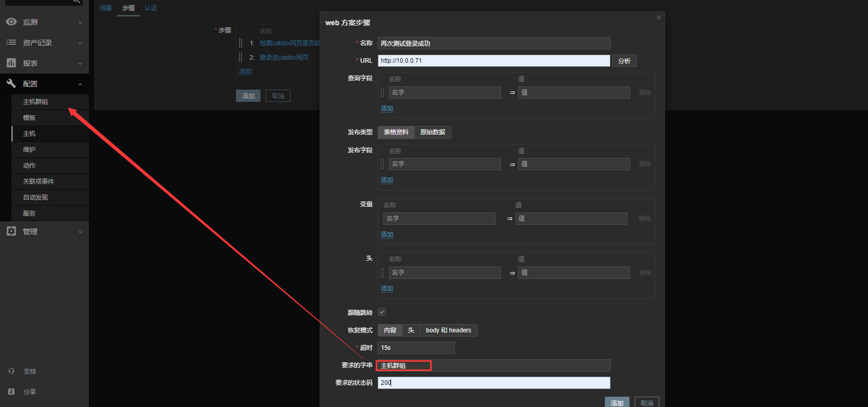868x407 pixels.
Task: Click the Monitoring eye icon in sidebar
Action: (x=11, y=22)
